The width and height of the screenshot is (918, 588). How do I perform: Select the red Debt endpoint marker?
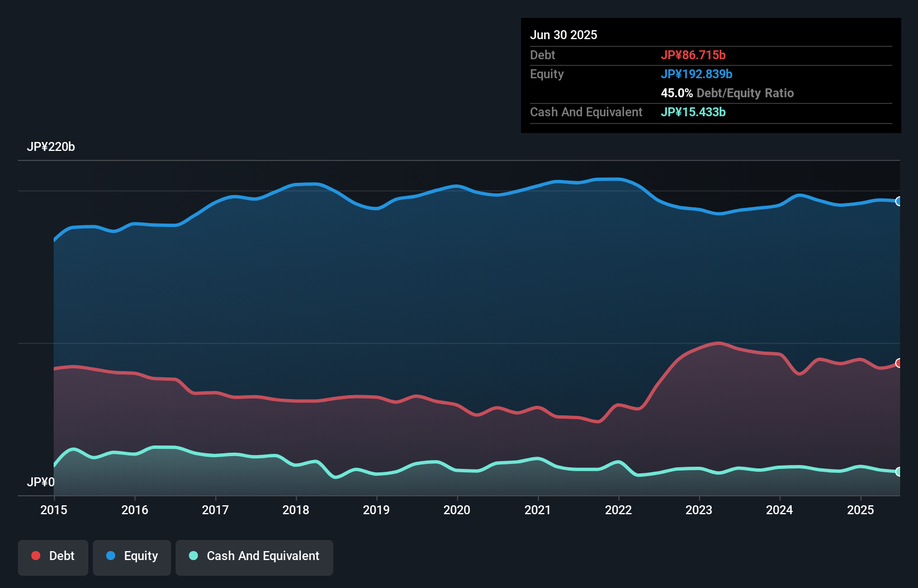pos(899,363)
